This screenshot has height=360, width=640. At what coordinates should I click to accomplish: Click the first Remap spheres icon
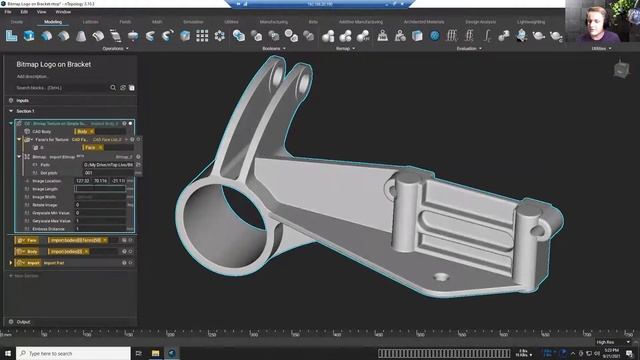coord(328,36)
